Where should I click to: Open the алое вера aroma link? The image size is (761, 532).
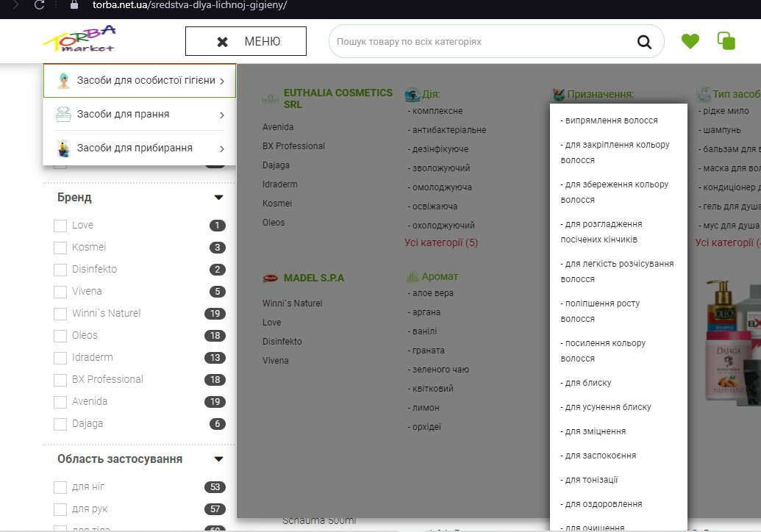pyautogui.click(x=430, y=293)
